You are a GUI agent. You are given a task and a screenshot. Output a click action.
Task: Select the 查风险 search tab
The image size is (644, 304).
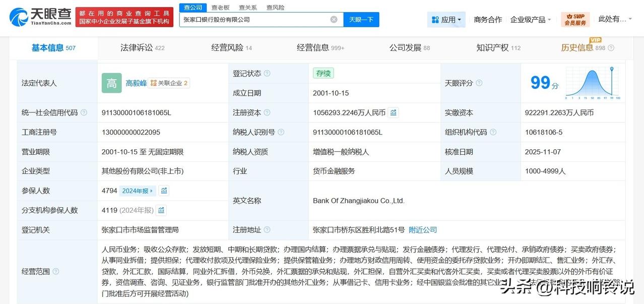pyautogui.click(x=275, y=7)
